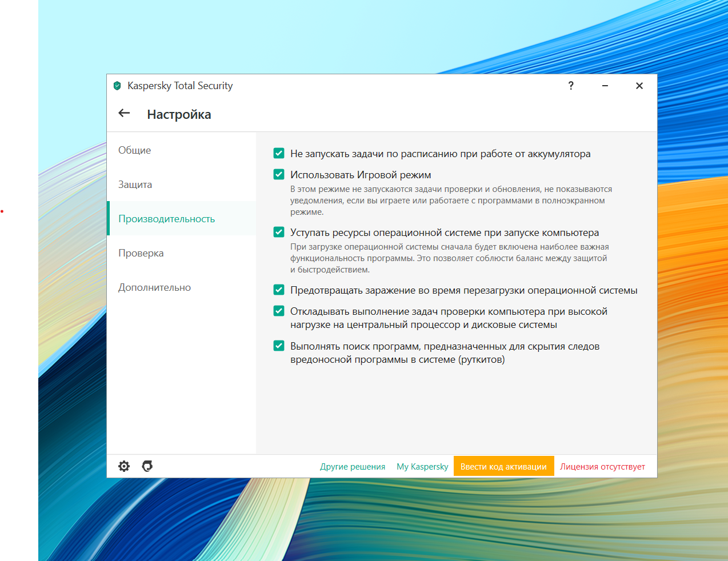
Task: Click the 'Лицензия отсутствует' link
Action: pos(602,467)
